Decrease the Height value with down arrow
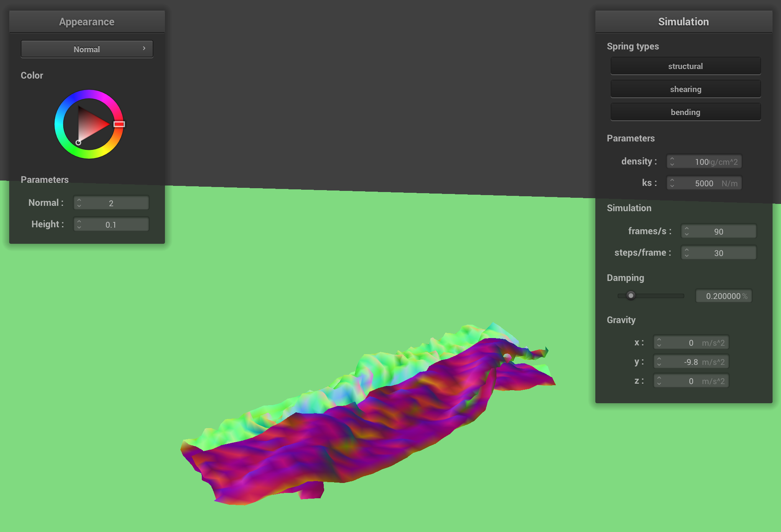781x532 pixels. click(79, 228)
